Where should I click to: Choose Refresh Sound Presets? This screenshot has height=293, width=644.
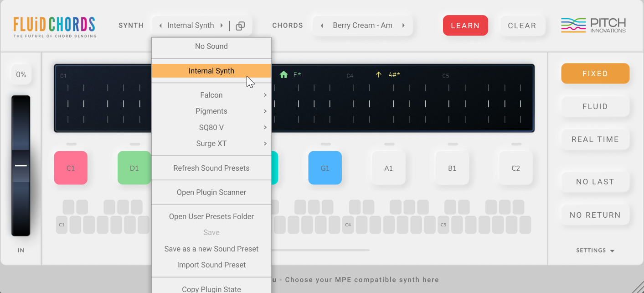(x=211, y=168)
